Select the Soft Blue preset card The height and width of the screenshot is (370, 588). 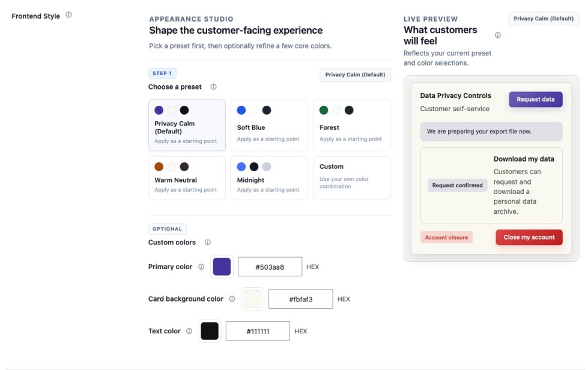(269, 125)
